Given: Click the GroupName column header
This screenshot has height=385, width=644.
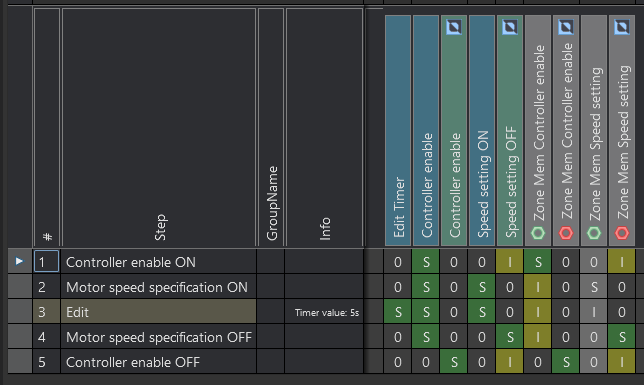Looking at the screenshot, I should pyautogui.click(x=271, y=127).
